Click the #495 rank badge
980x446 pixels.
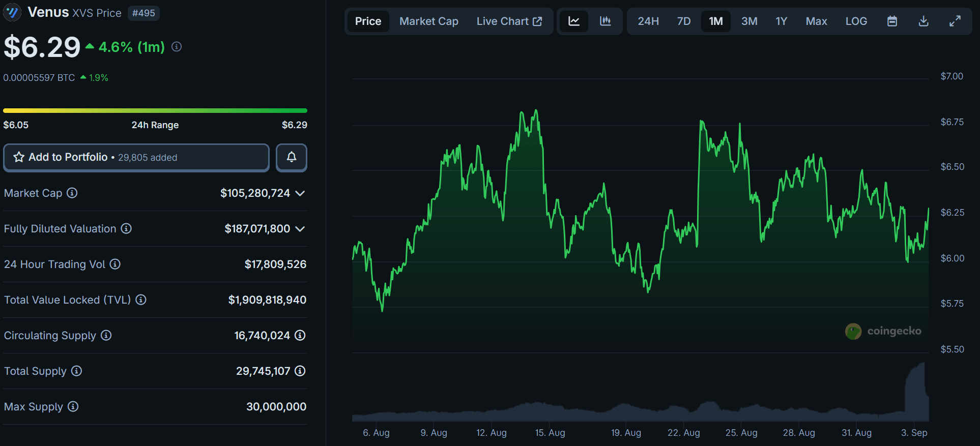click(143, 13)
